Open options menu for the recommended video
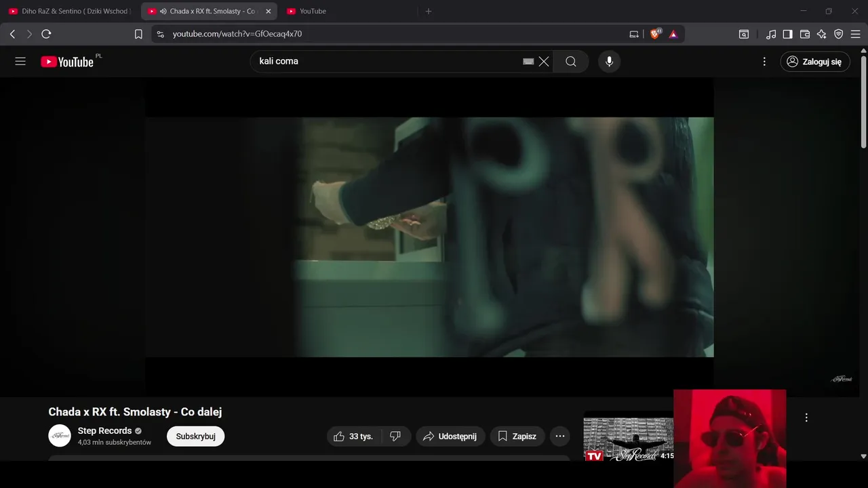868x488 pixels. click(806, 418)
